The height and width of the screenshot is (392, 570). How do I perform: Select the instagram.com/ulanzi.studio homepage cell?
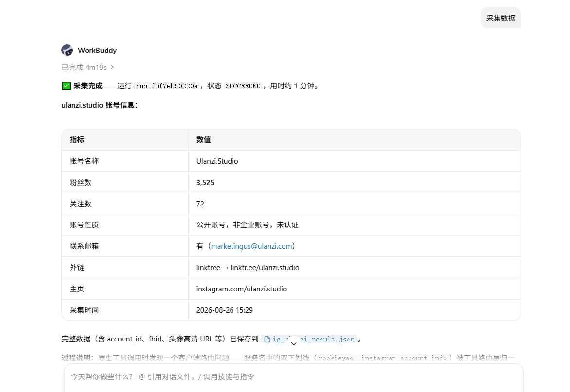[x=355, y=289]
